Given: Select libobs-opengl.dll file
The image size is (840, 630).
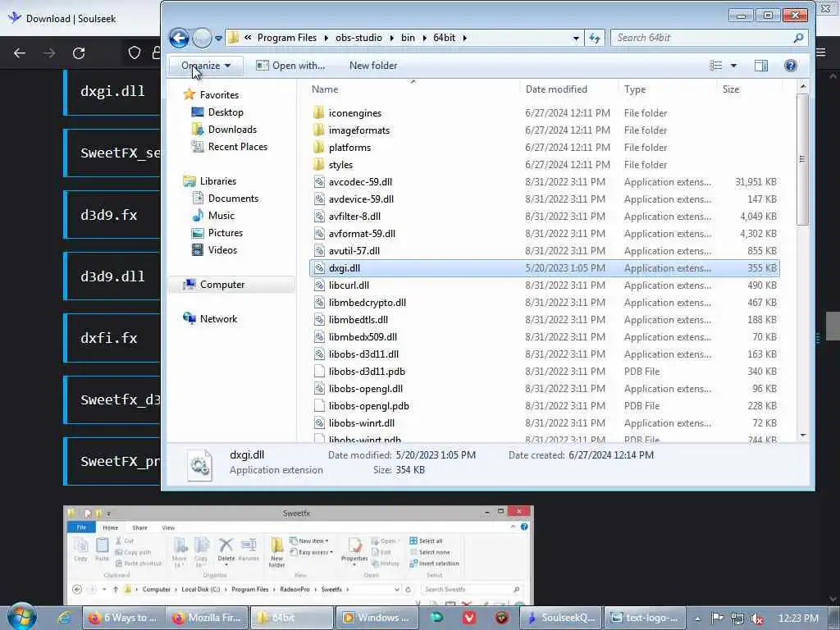Looking at the screenshot, I should [x=365, y=389].
